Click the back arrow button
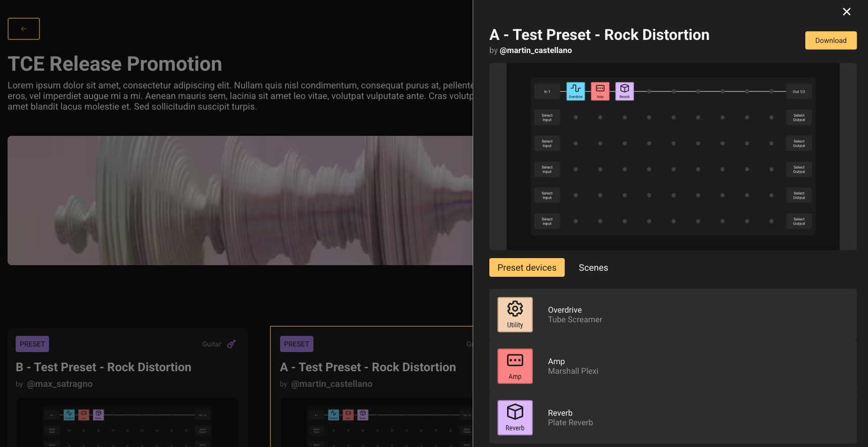This screenshot has height=447, width=868. 24,29
